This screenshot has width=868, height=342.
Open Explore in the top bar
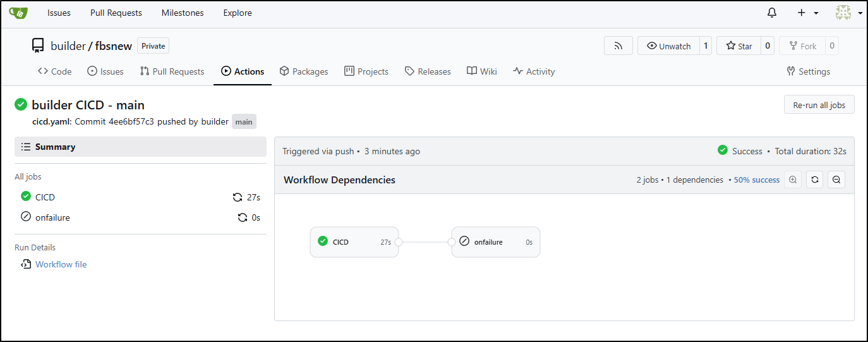(238, 13)
